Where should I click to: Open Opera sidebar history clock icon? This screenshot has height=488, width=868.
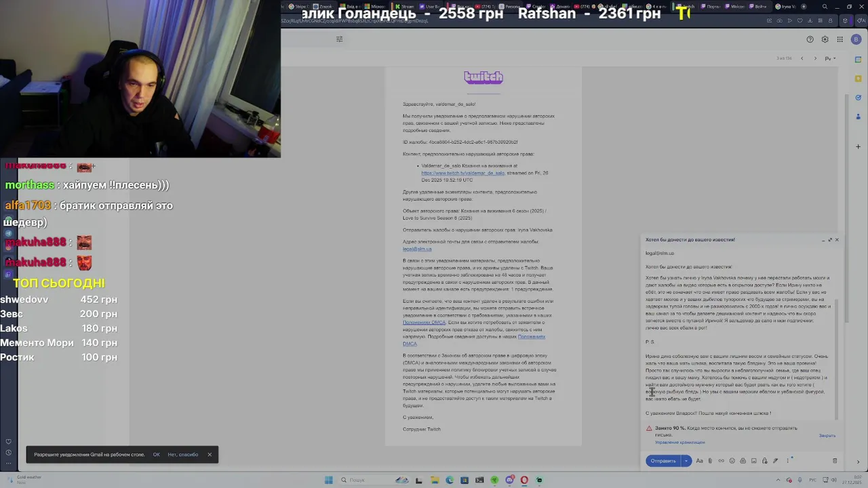pos(8,452)
